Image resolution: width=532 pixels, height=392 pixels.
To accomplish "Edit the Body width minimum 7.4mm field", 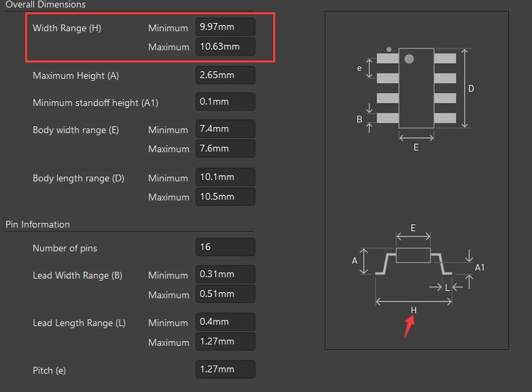I will pyautogui.click(x=226, y=128).
